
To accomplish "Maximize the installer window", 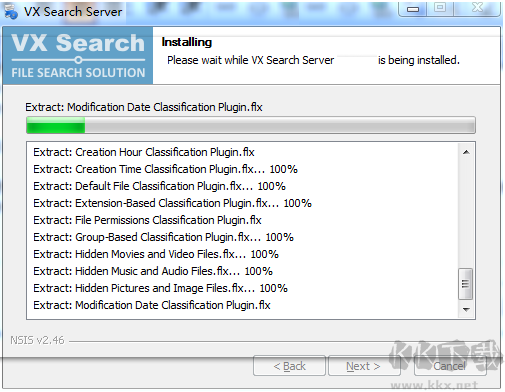I will 440,8.
